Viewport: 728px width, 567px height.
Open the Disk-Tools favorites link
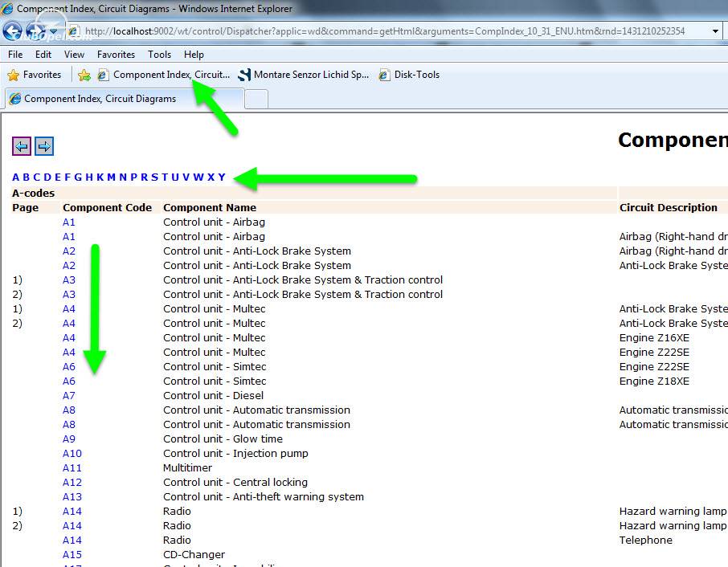click(x=409, y=75)
